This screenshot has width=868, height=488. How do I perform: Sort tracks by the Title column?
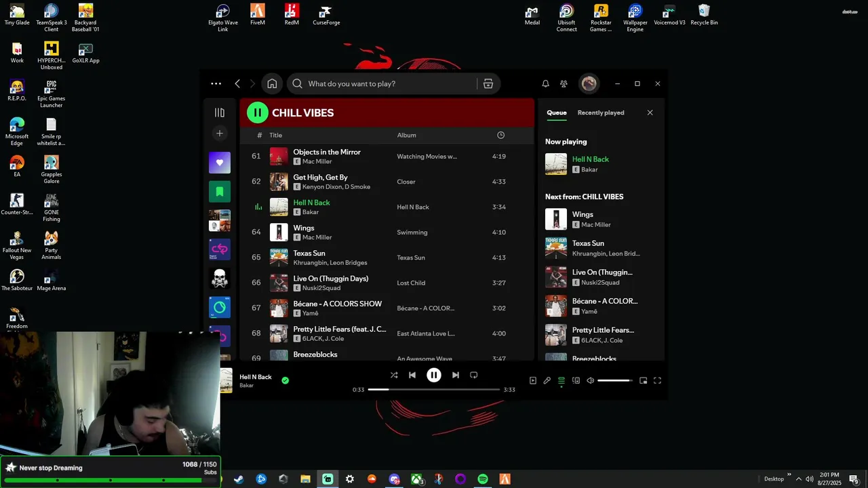(x=275, y=135)
